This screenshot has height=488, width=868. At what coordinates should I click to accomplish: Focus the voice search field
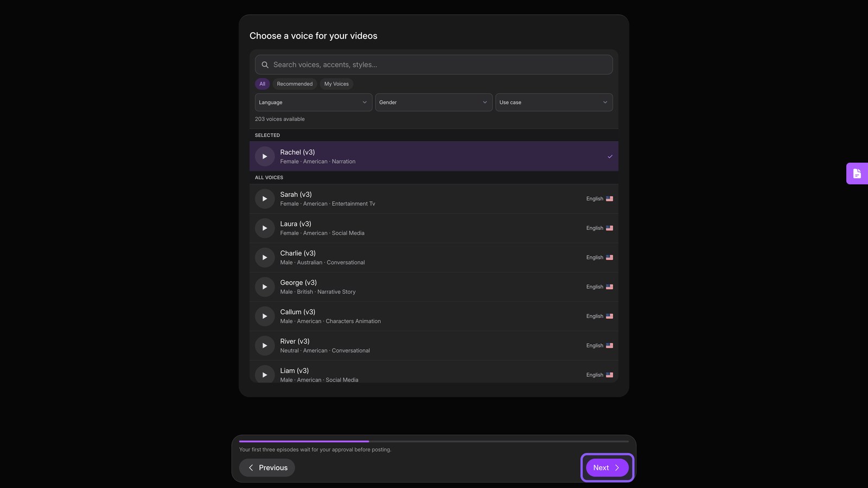434,65
